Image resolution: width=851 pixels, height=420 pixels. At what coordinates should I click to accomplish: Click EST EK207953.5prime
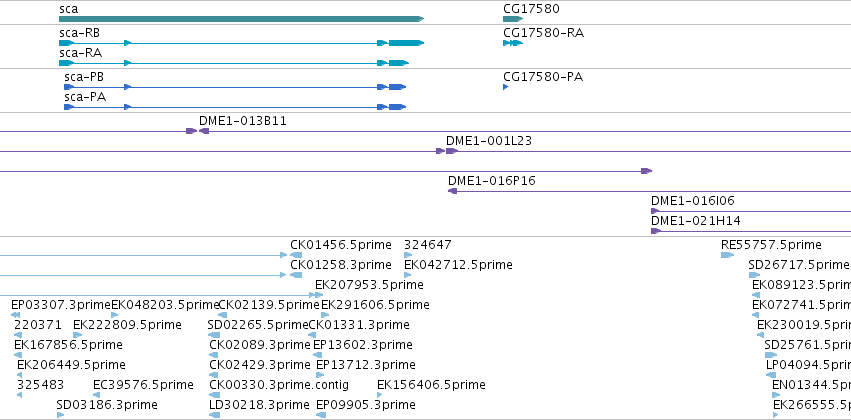(369, 285)
